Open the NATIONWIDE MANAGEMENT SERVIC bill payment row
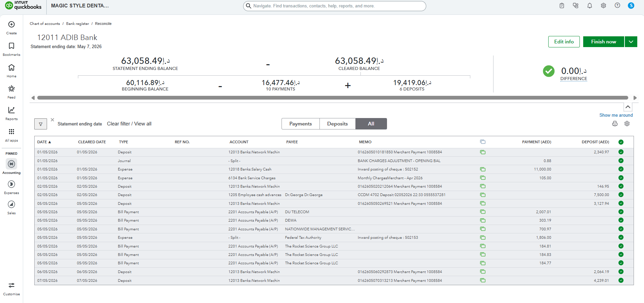Image resolution: width=644 pixels, height=303 pixels. coord(334,229)
